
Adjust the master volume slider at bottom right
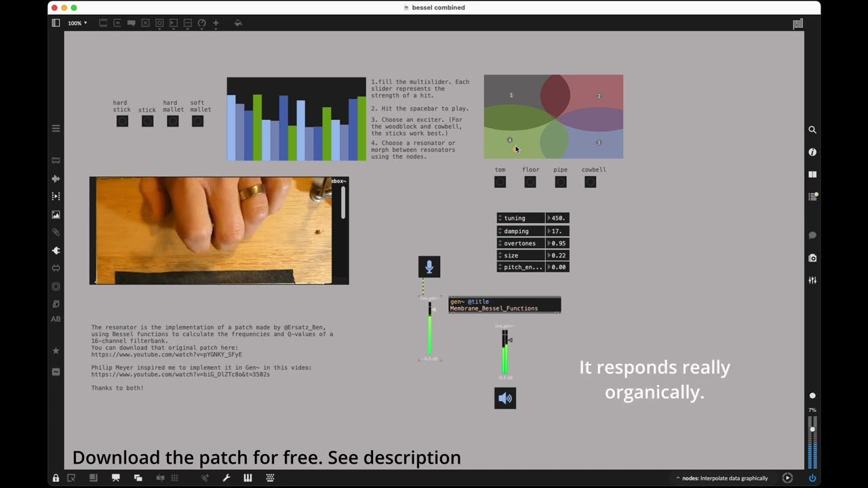click(812, 441)
